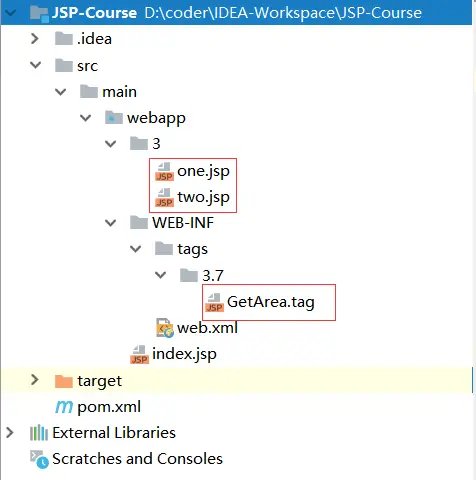Open the pom.xml file

tap(109, 407)
